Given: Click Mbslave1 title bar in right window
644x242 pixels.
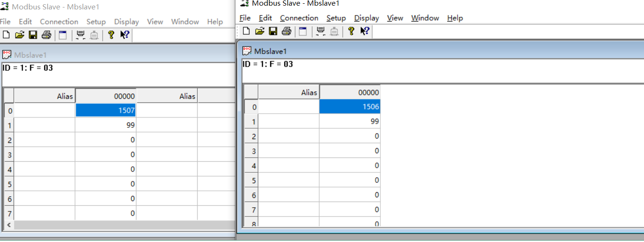Looking at the screenshot, I should tap(442, 51).
